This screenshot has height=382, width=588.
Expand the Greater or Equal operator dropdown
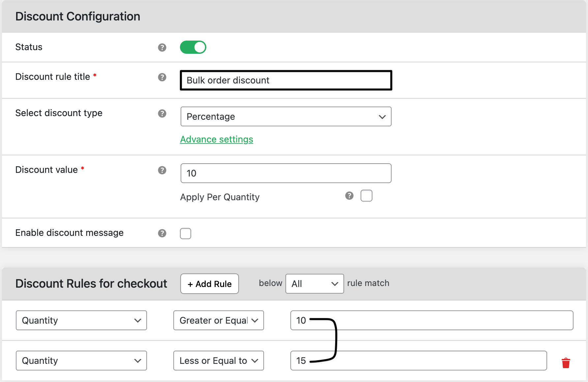click(219, 320)
